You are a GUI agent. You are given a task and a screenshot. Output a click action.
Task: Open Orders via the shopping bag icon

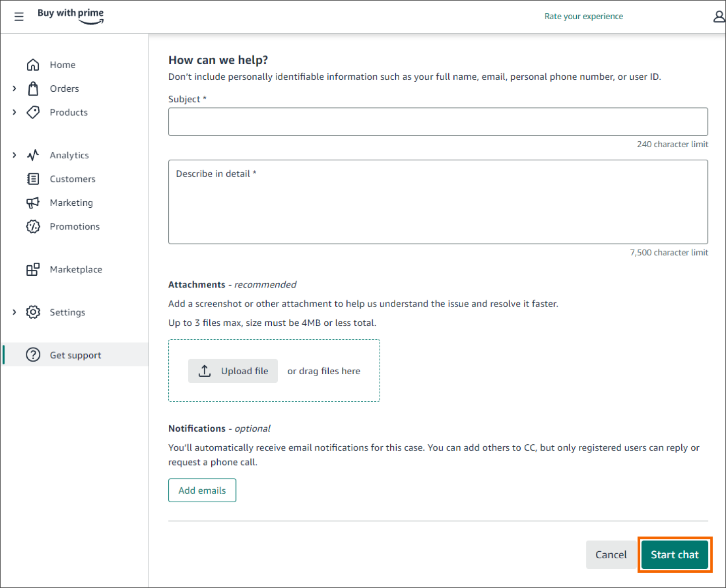pyautogui.click(x=33, y=88)
